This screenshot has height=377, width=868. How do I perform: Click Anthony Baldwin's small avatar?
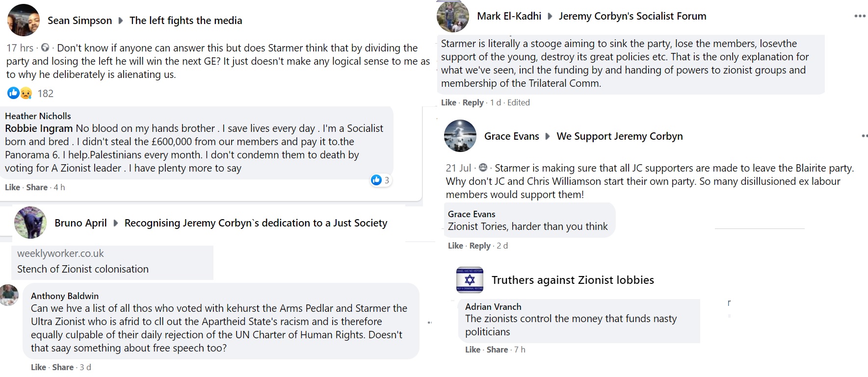tap(9, 295)
